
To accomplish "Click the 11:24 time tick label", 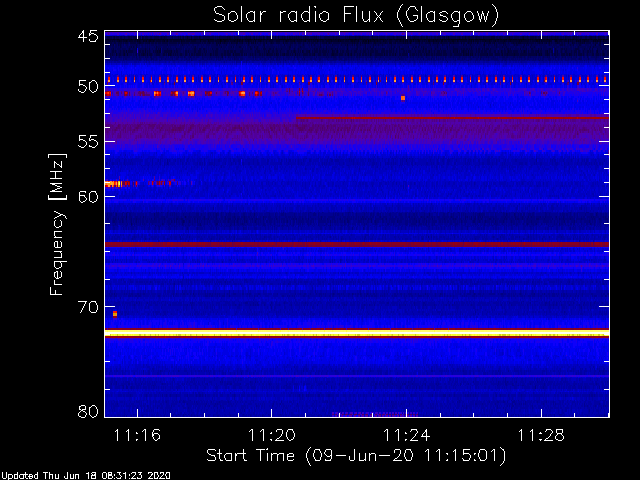I will click(407, 435).
